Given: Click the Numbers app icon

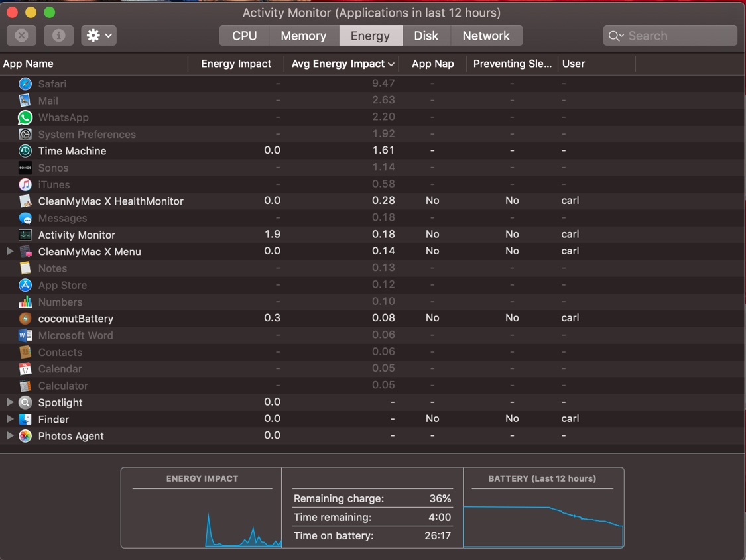Looking at the screenshot, I should pos(25,302).
